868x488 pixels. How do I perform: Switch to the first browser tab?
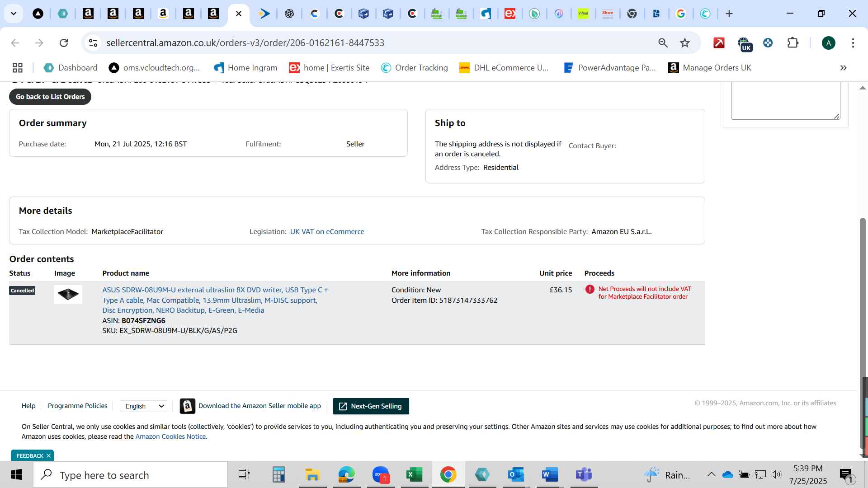point(38,14)
